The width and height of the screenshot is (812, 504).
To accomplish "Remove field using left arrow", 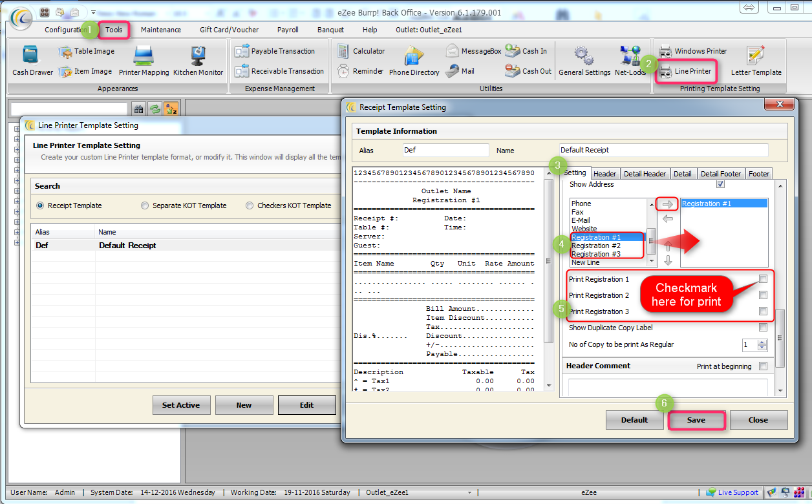I will pos(668,219).
